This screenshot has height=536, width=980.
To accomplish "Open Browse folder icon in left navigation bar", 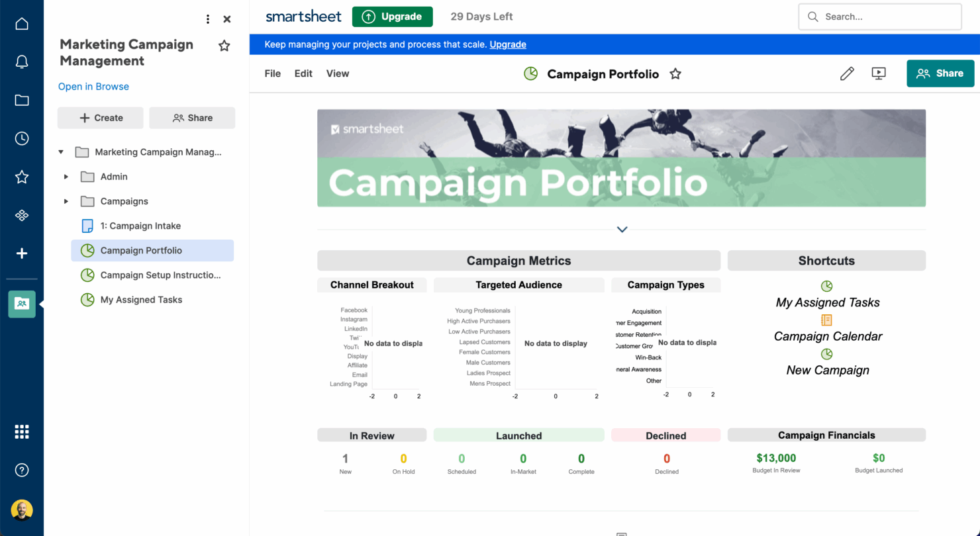I will point(22,101).
